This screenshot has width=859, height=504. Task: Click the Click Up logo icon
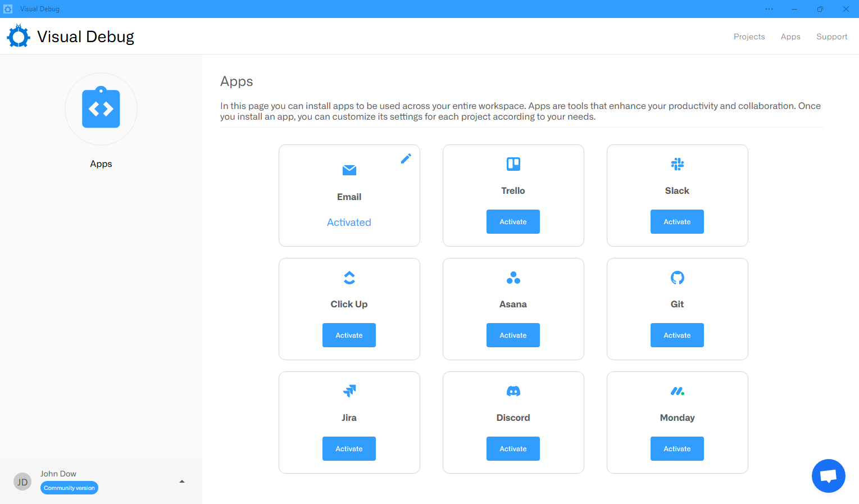(x=349, y=278)
